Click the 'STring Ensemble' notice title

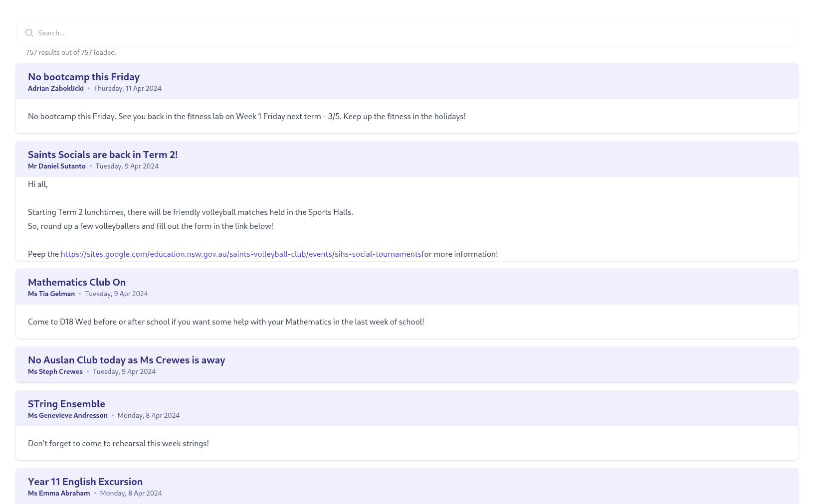click(x=66, y=404)
